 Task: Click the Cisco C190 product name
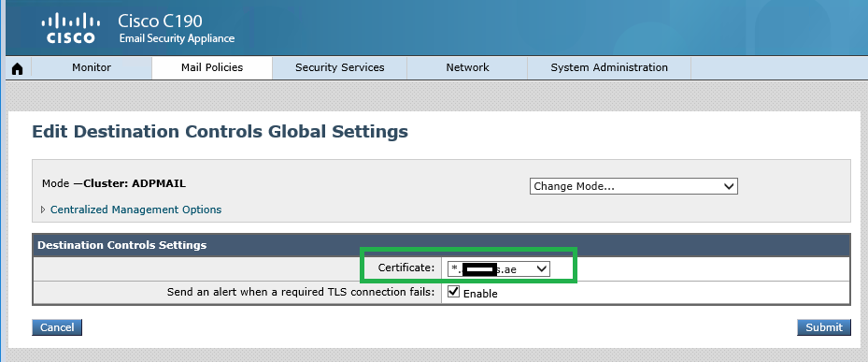[160, 22]
